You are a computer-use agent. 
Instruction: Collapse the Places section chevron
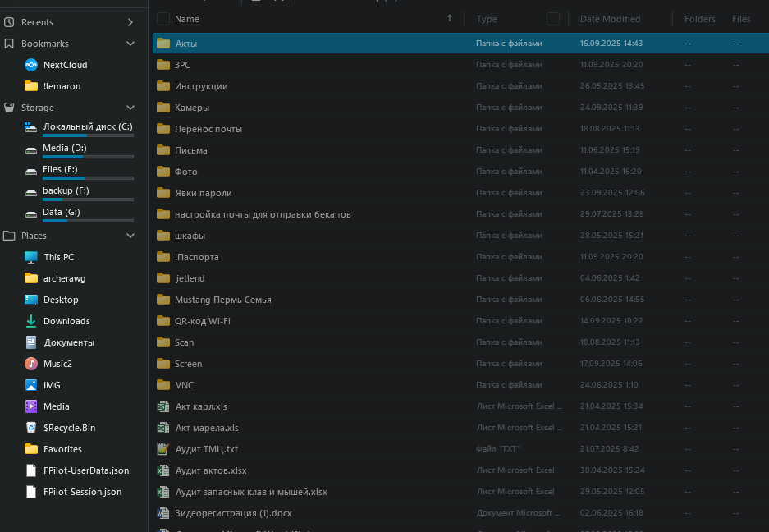click(130, 236)
